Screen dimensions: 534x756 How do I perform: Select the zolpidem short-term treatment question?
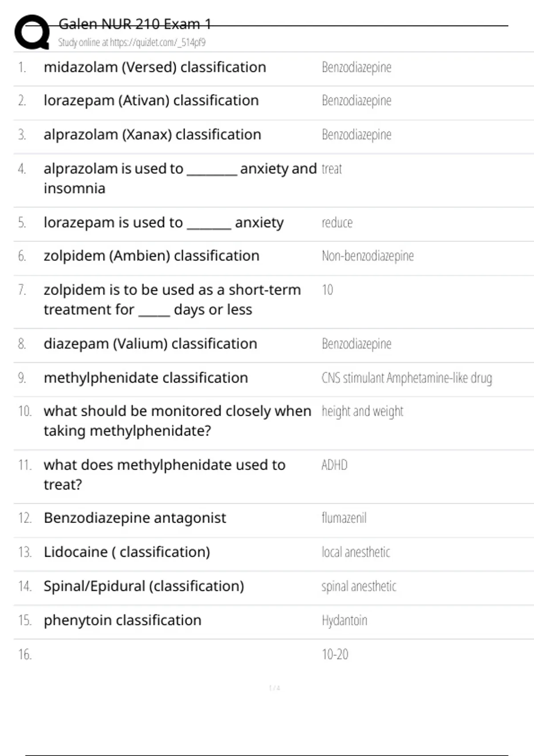[x=172, y=299]
